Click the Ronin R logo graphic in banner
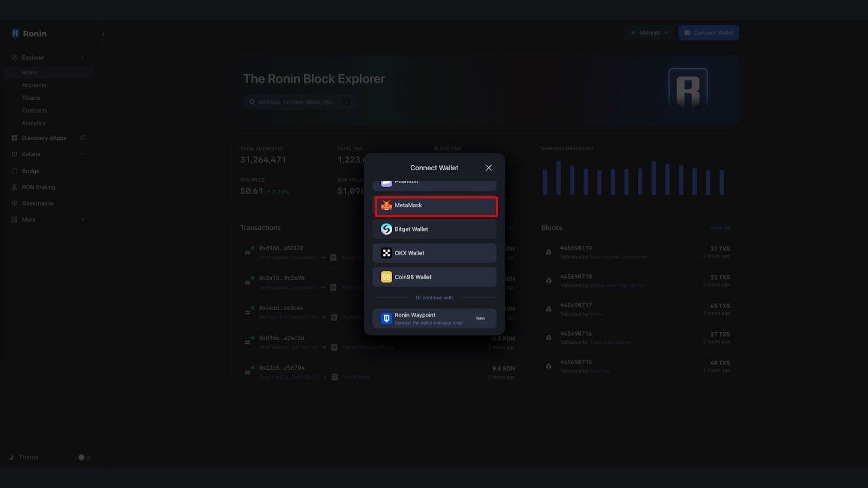 (688, 89)
